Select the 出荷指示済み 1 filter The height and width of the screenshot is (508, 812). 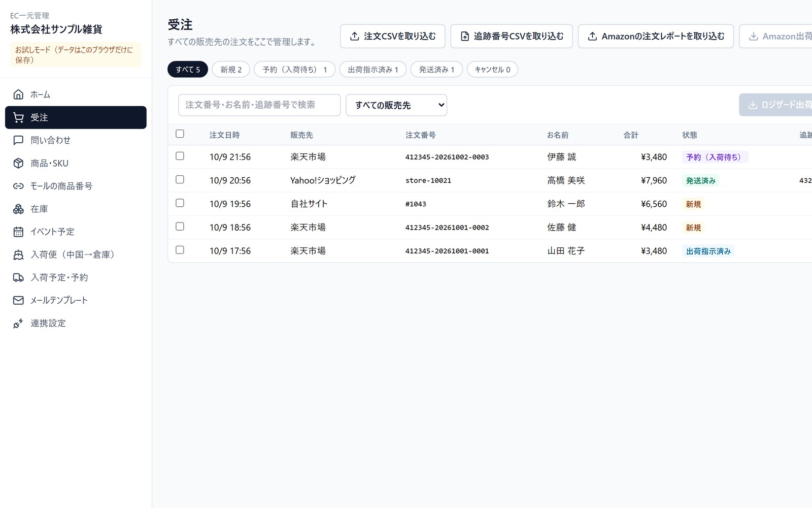click(373, 70)
